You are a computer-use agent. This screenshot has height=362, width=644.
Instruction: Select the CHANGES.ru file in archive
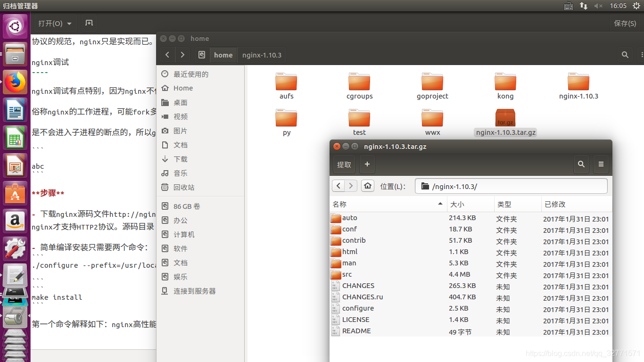(x=471, y=297)
